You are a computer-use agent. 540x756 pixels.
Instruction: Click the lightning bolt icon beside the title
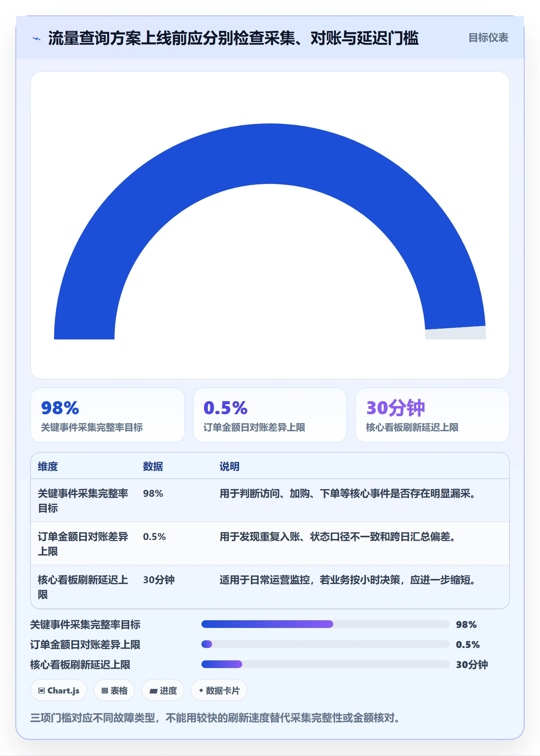point(37,39)
